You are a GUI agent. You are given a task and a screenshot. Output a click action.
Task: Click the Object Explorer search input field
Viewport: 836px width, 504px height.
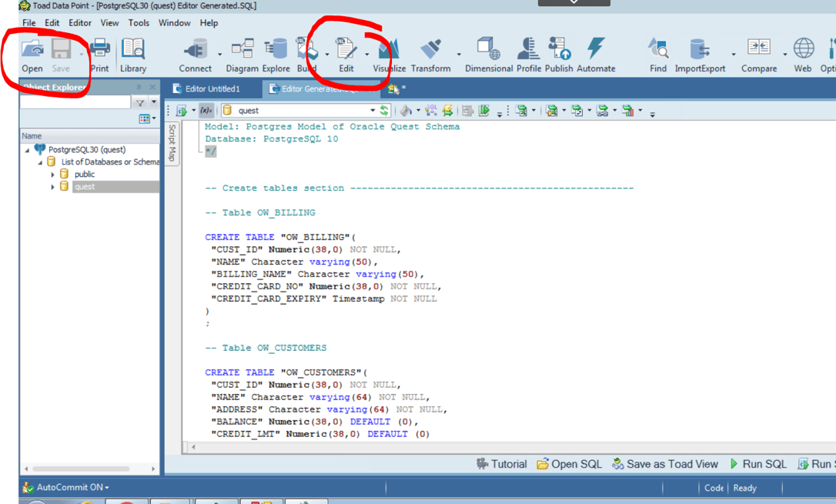coord(75,102)
